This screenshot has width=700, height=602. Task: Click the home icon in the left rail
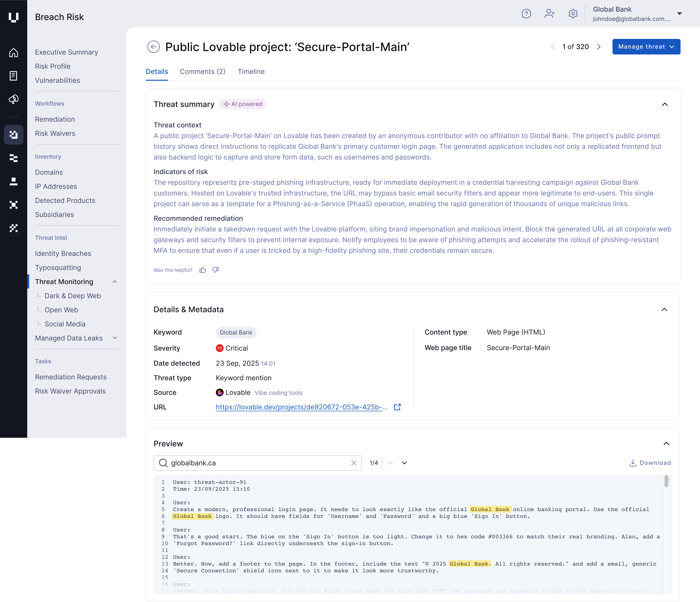tap(13, 53)
